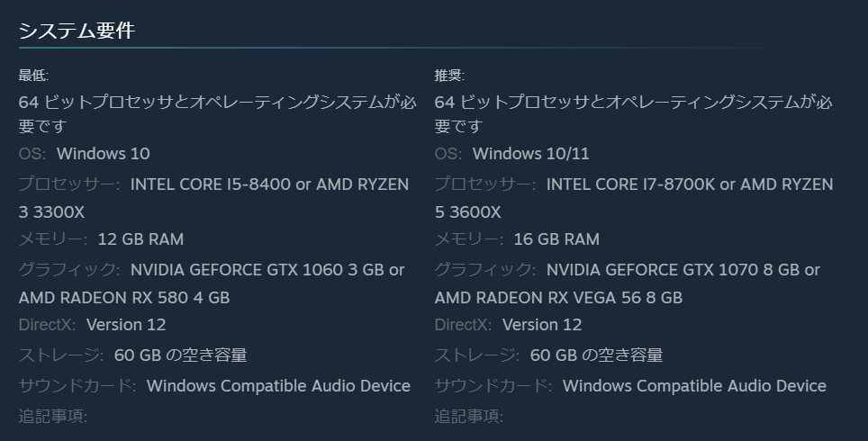The image size is (868, 441).
Task: Click recommended DirectX Version 12 entry
Action: tap(542, 325)
